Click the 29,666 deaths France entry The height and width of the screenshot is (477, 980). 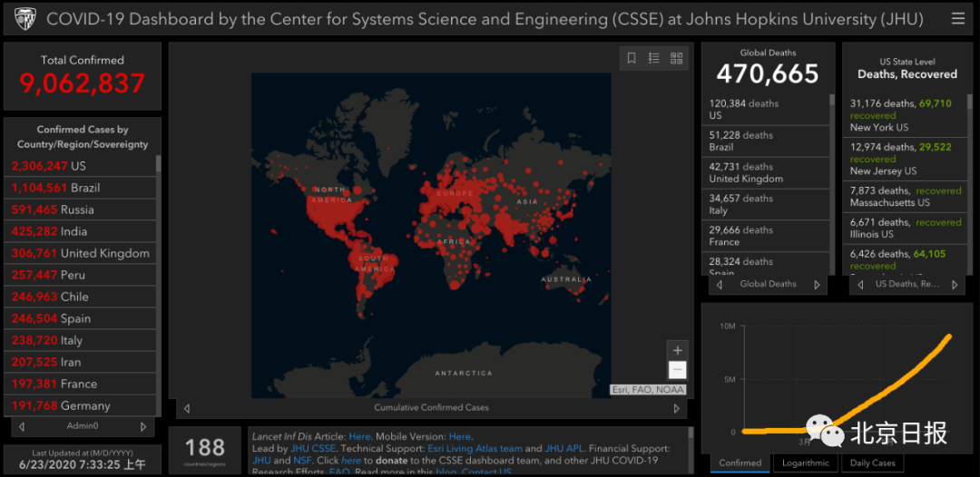[x=766, y=236]
